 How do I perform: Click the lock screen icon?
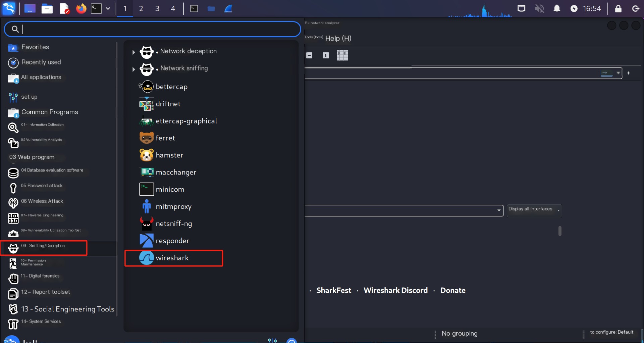tap(618, 8)
